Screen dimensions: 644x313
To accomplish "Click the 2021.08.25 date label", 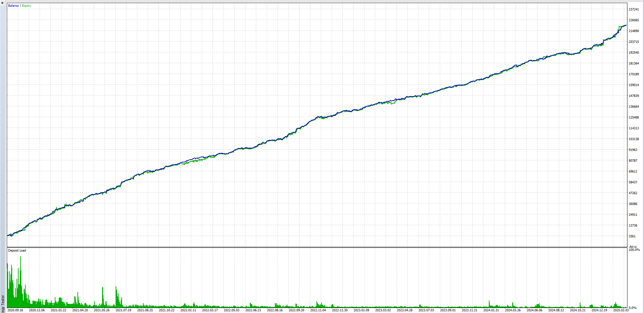I will tap(145, 310).
